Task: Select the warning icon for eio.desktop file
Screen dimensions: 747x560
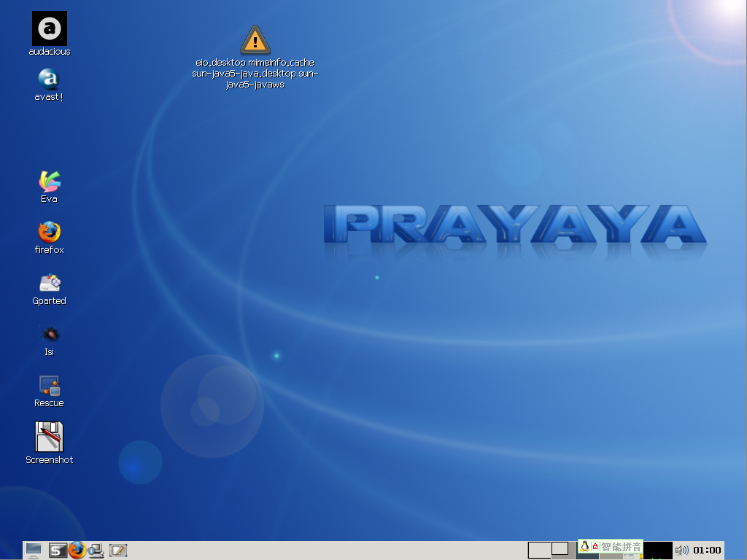Action: click(x=255, y=40)
